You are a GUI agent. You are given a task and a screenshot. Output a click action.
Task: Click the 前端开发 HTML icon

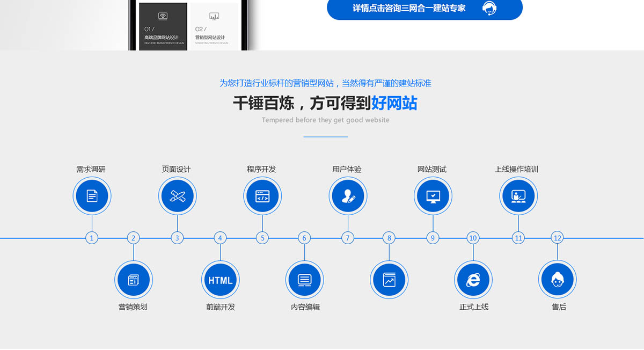[x=220, y=280]
